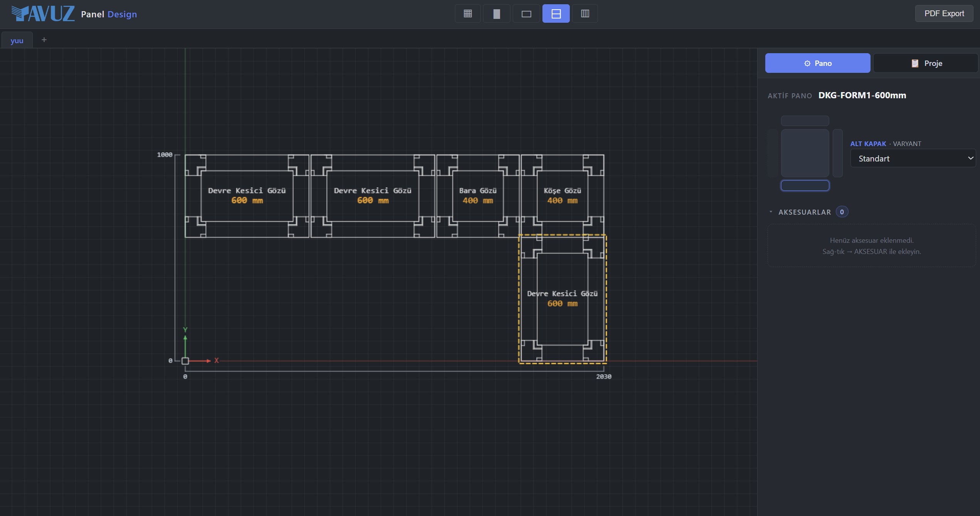Screen dimensions: 980x516
Task: Switch to the Pano tab
Action: point(818,63)
